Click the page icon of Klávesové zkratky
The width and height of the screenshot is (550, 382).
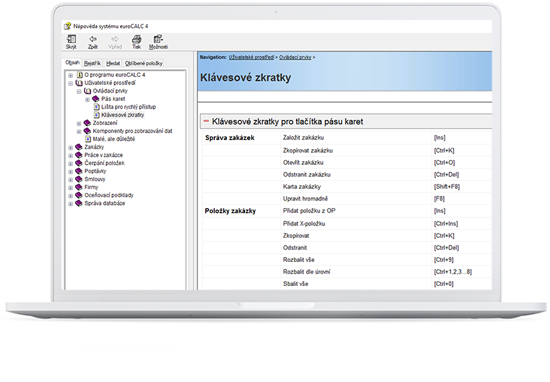(x=97, y=115)
